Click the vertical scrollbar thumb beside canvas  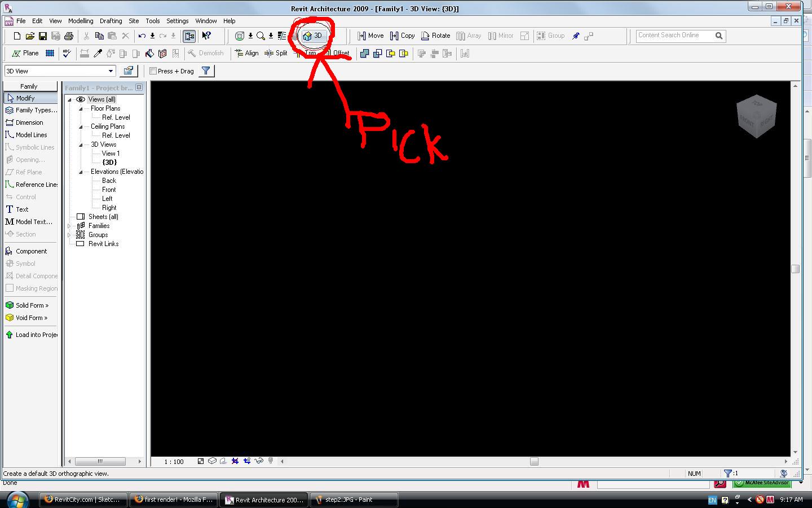tap(795, 269)
